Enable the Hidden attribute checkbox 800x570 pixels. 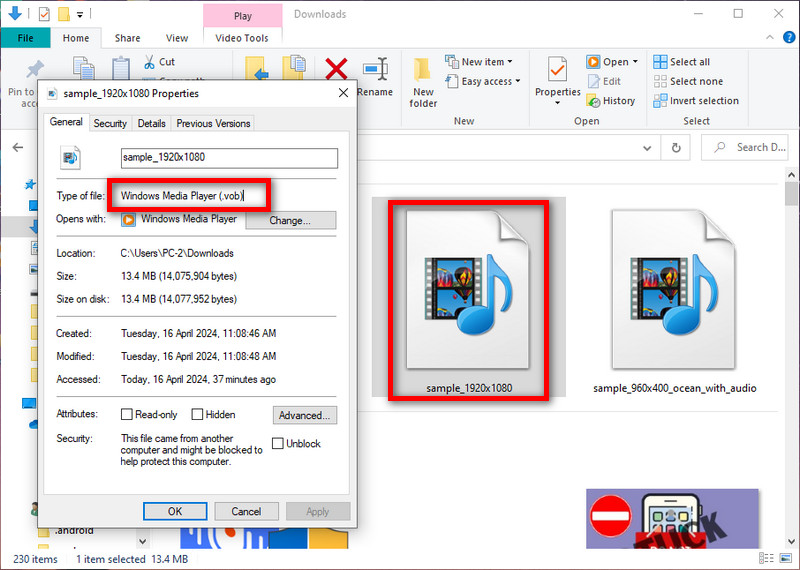[197, 414]
